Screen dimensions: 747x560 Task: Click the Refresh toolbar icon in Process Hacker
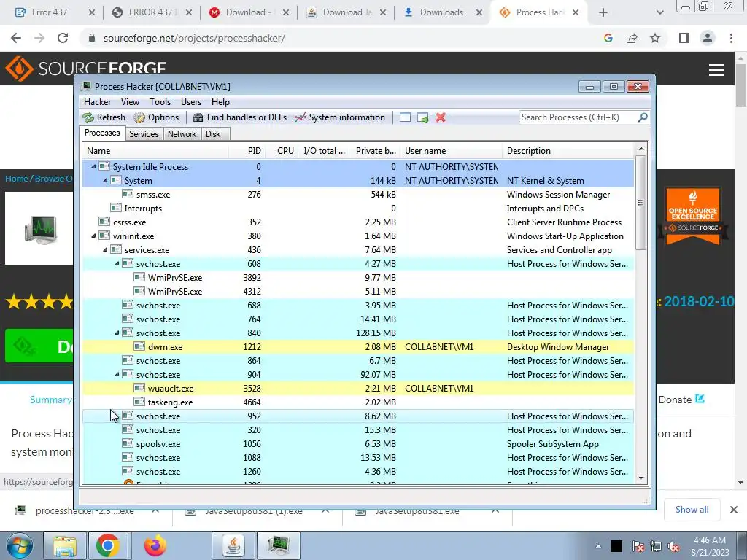88,117
